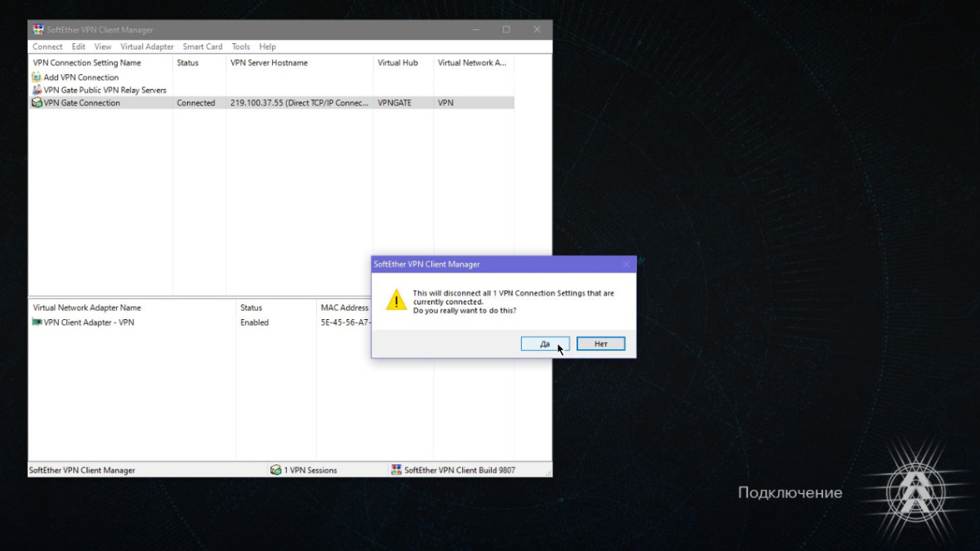980x551 pixels.
Task: Select VPN Gate Public VPN Relay Servers text
Action: pyautogui.click(x=105, y=90)
